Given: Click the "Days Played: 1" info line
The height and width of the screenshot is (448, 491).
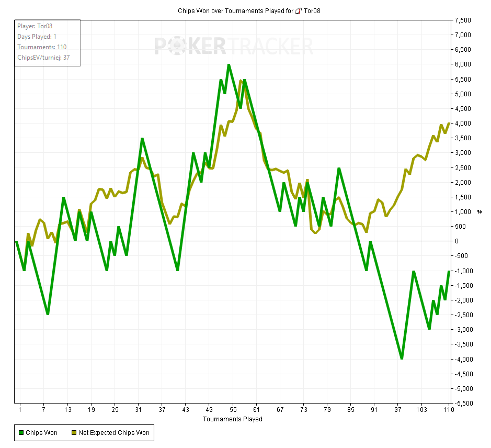Looking at the screenshot, I should pyautogui.click(x=37, y=37).
